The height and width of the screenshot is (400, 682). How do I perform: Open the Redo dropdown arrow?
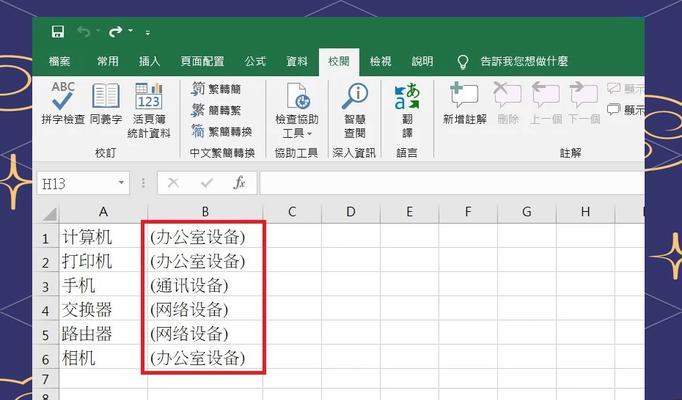click(x=130, y=31)
